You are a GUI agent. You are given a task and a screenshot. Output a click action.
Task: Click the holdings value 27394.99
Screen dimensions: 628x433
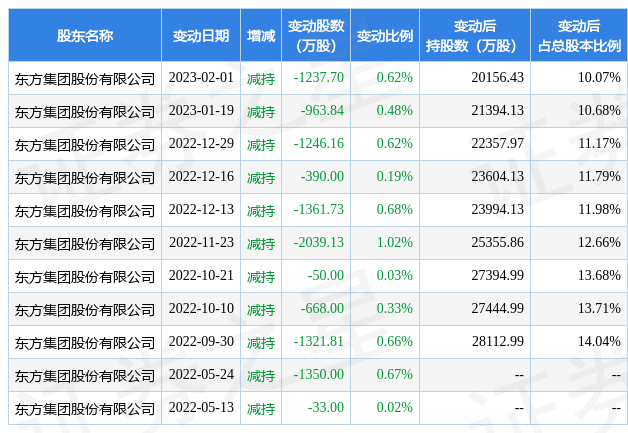[497, 276]
